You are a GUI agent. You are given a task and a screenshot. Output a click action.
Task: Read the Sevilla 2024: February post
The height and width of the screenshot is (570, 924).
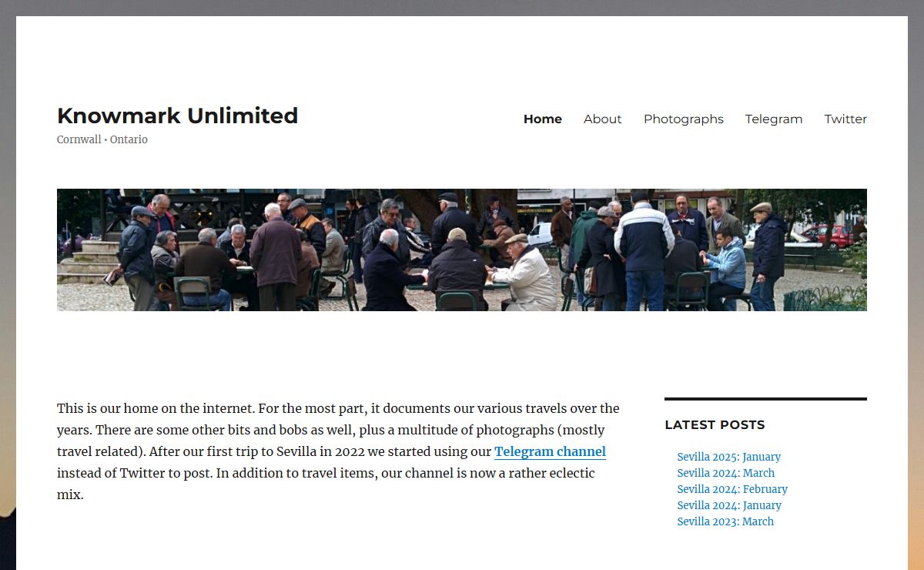[x=732, y=489]
